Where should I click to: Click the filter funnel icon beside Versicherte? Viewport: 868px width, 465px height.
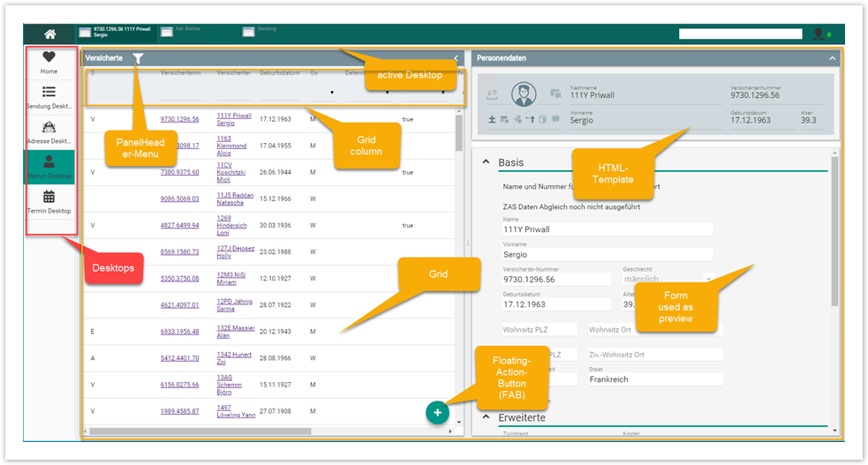click(138, 58)
